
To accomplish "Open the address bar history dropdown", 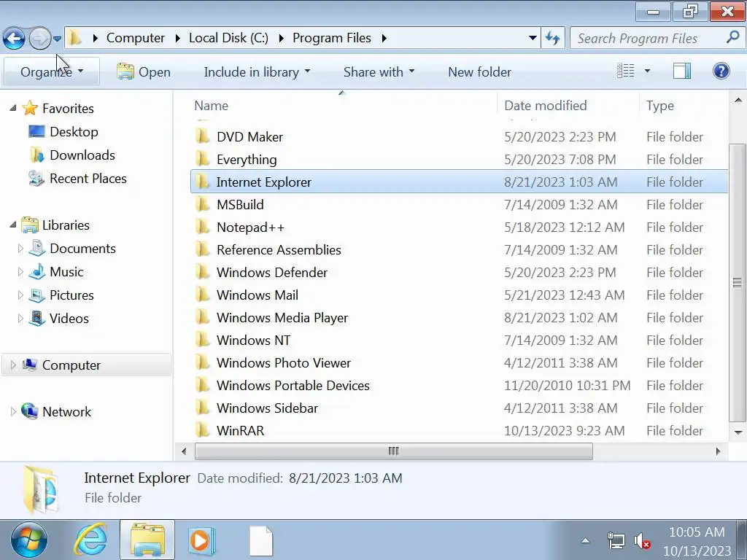I will click(x=533, y=38).
